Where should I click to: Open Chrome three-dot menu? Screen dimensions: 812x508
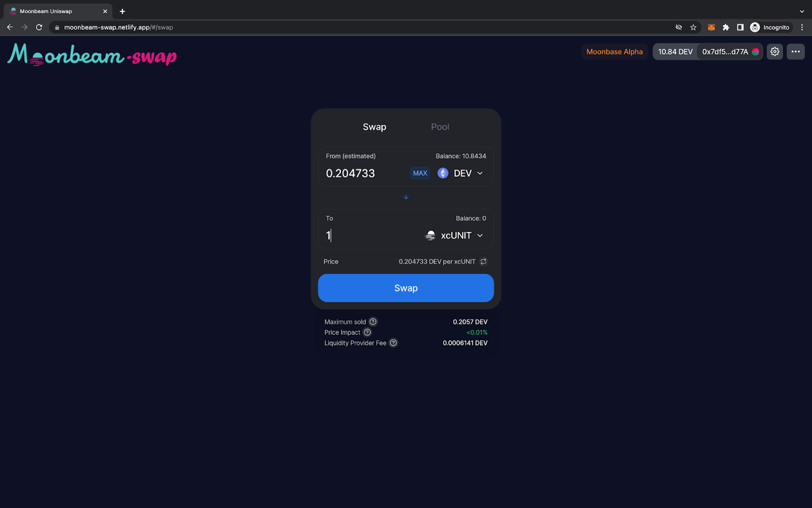pyautogui.click(x=802, y=27)
